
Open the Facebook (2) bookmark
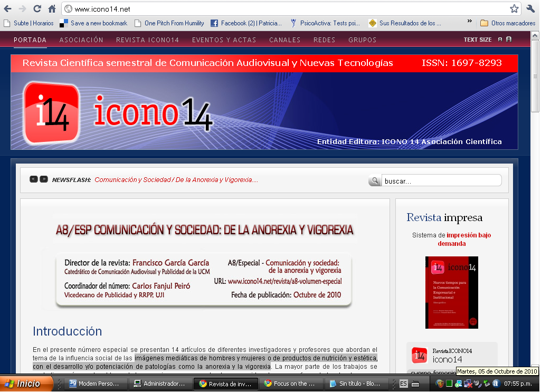[246, 23]
